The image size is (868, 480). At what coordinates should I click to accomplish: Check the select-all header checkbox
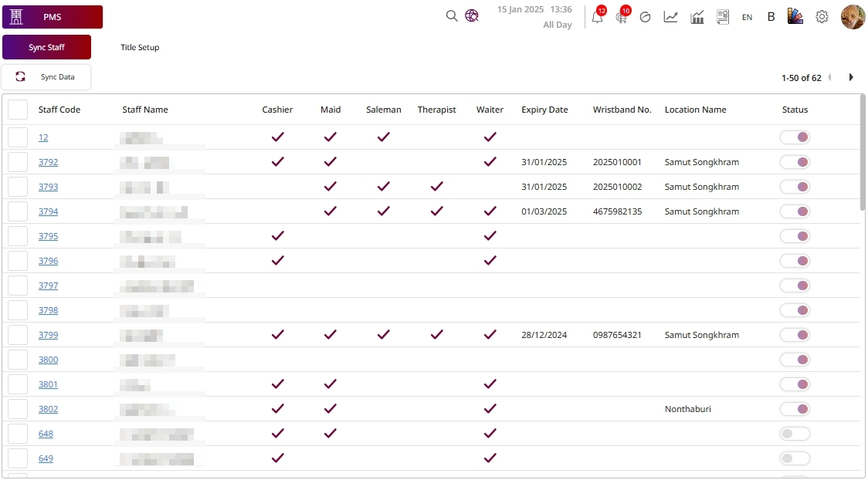[x=18, y=110]
